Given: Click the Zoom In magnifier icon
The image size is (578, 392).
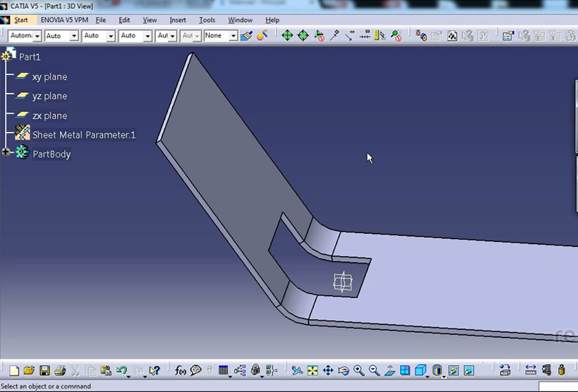Looking at the screenshot, I should (x=358, y=371).
